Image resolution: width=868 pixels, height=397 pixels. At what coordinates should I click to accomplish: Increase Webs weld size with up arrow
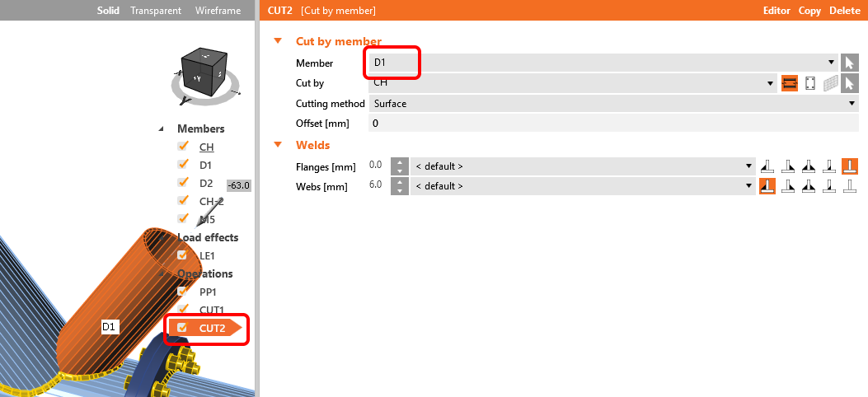click(400, 182)
